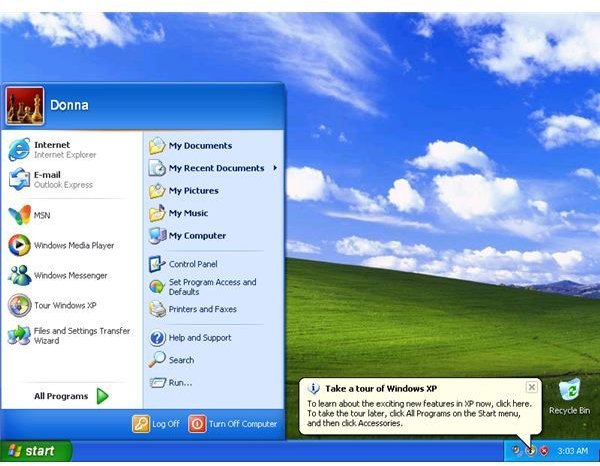The width and height of the screenshot is (600, 466).
Task: Click the tour balloon's tray icon
Action: [x=531, y=451]
